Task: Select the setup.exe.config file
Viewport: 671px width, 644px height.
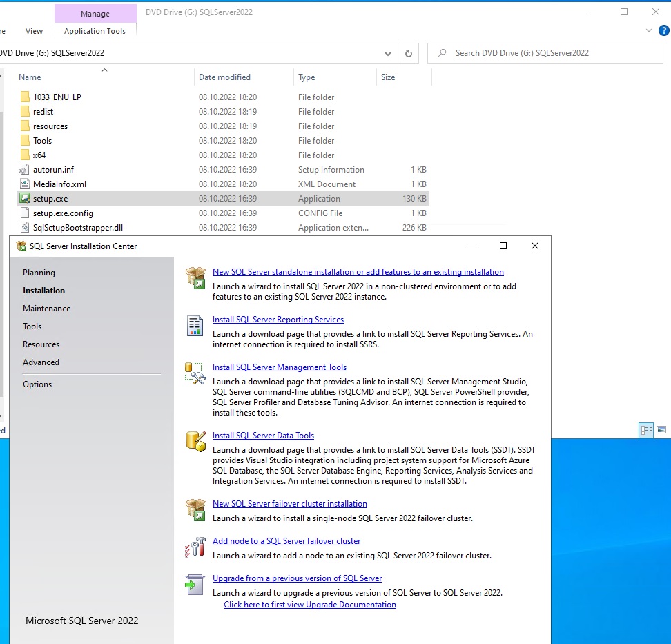Action: click(63, 213)
